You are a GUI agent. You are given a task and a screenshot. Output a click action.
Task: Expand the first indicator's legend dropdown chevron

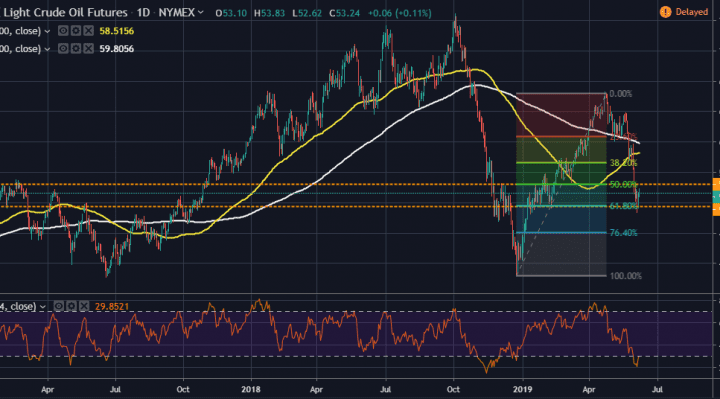[47, 32]
